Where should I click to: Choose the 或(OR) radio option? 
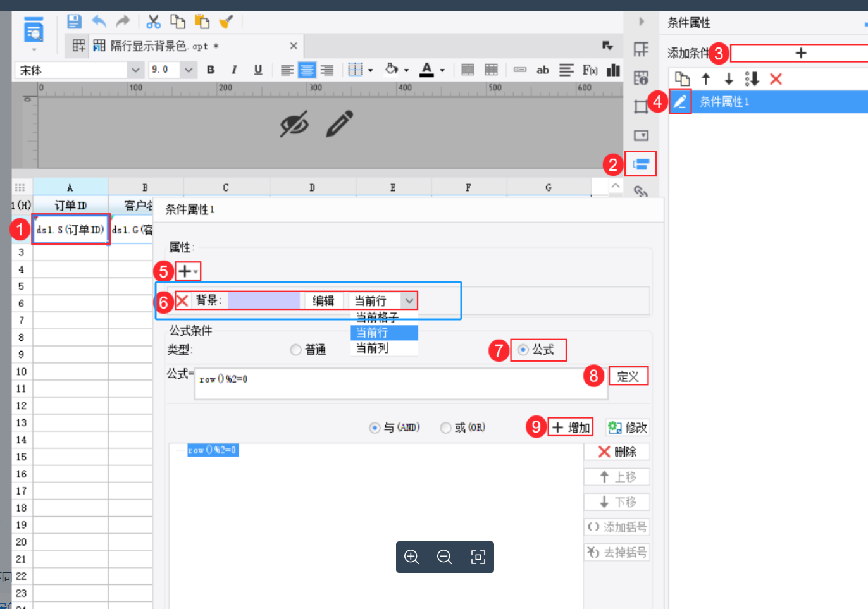point(445,428)
